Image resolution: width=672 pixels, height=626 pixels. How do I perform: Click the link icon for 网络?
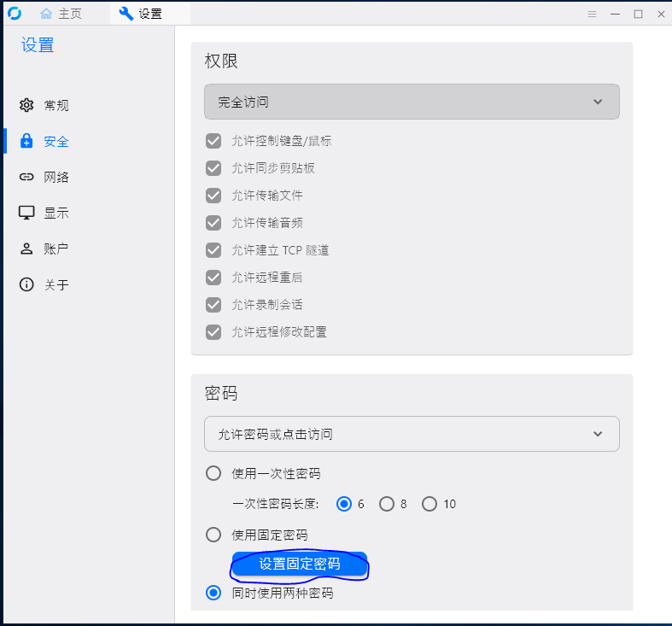click(x=26, y=177)
